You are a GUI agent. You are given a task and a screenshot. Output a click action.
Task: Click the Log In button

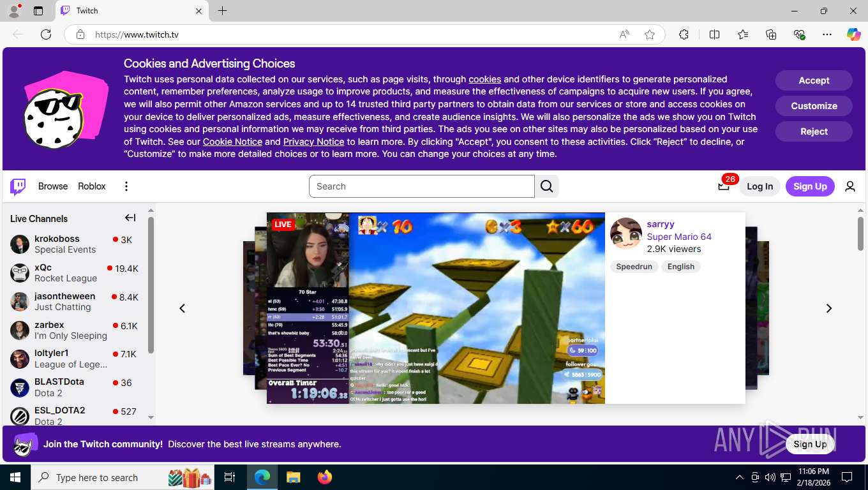[759, 186]
